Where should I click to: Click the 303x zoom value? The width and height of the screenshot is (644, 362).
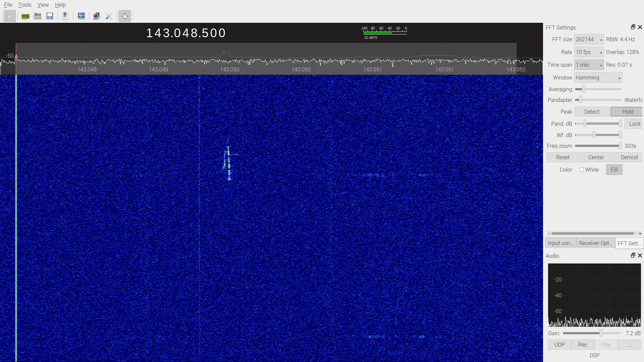click(x=630, y=146)
